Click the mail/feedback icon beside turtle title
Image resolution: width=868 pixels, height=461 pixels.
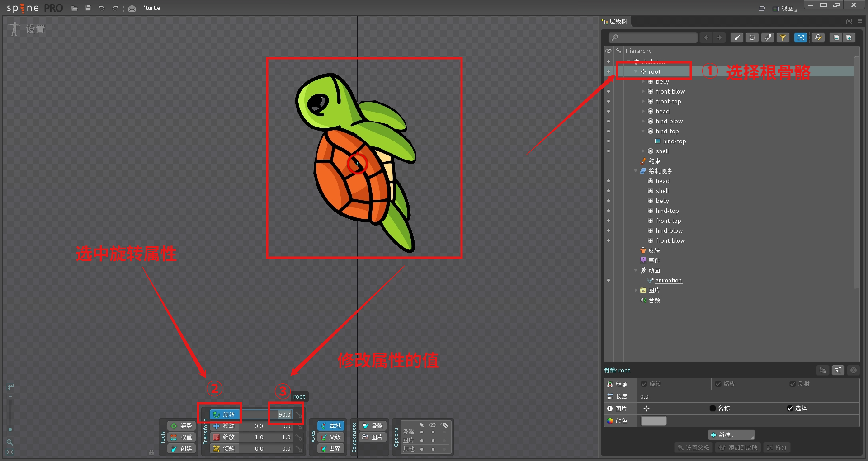132,8
